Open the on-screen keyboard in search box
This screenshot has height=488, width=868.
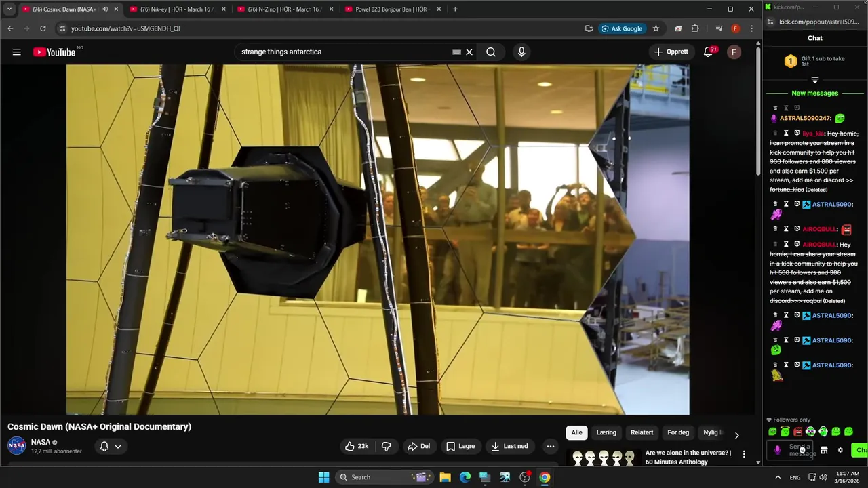click(456, 52)
